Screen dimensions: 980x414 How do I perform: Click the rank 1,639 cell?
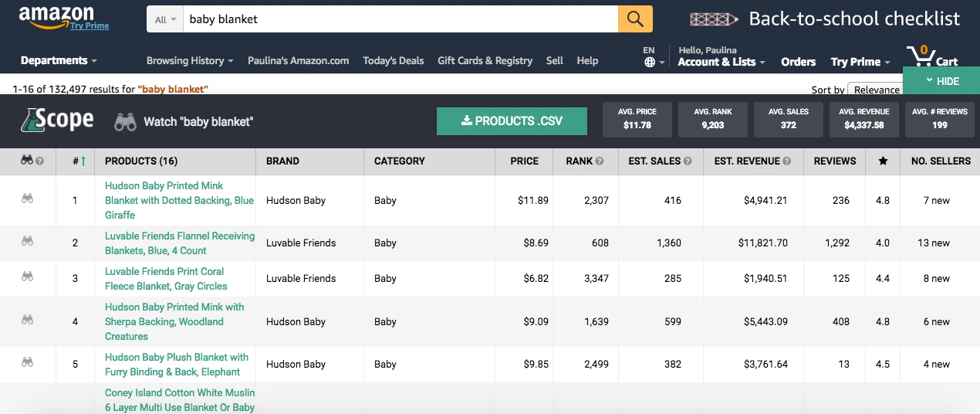coord(595,322)
